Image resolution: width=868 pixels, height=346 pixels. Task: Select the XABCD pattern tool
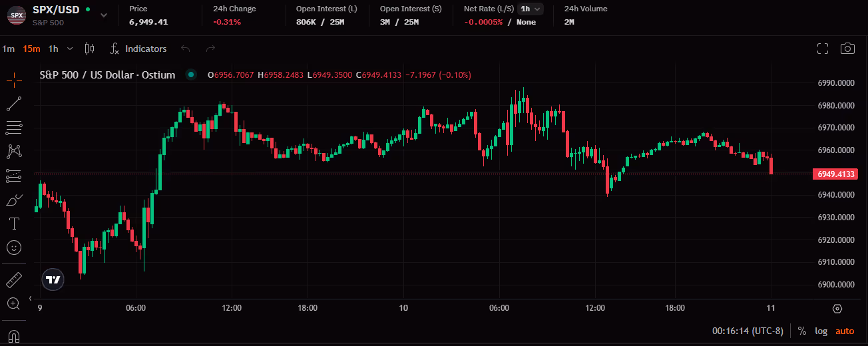pyautogui.click(x=13, y=152)
